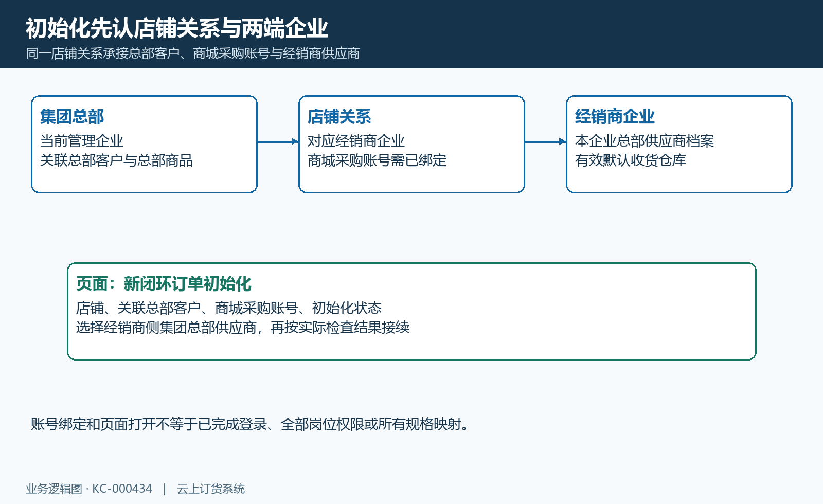Click the footer text 云上订货系统
Viewport: 823px width, 504px height.
pyautogui.click(x=211, y=489)
